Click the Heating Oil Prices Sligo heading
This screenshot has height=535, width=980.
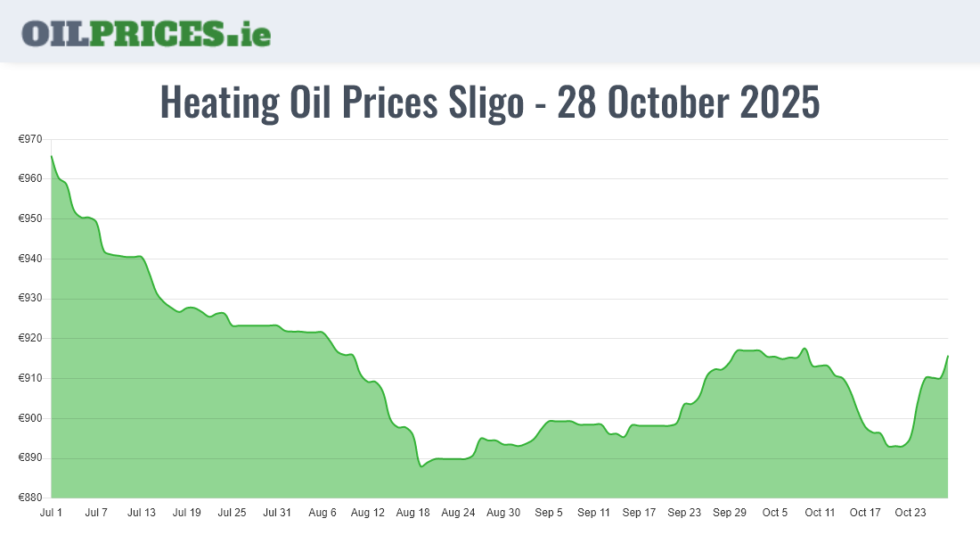(489, 103)
